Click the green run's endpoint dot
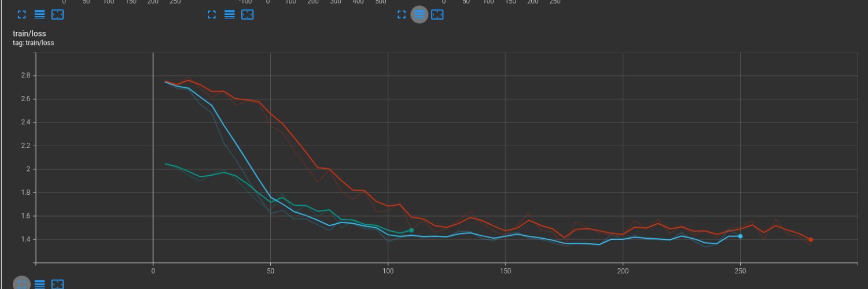868x289 pixels. click(x=411, y=230)
